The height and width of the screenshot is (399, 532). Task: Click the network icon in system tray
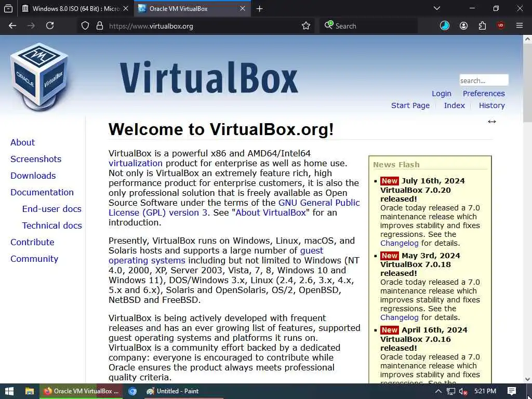coord(450,392)
